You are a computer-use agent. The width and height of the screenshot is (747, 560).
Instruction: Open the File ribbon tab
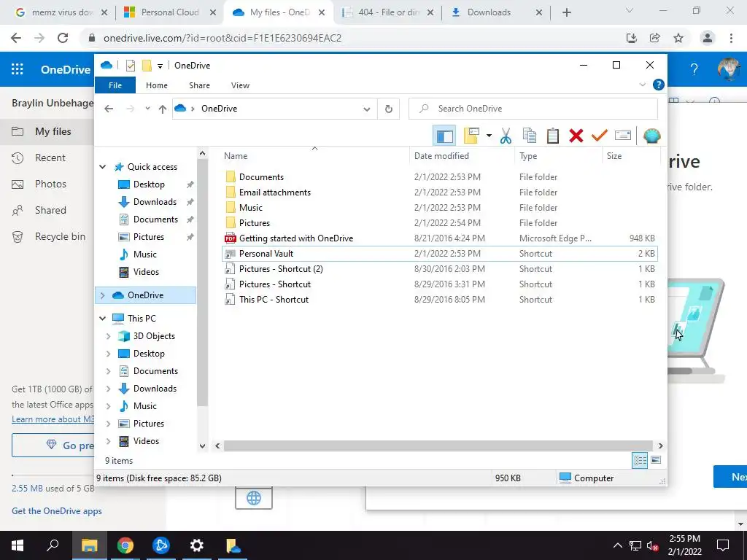pos(115,85)
